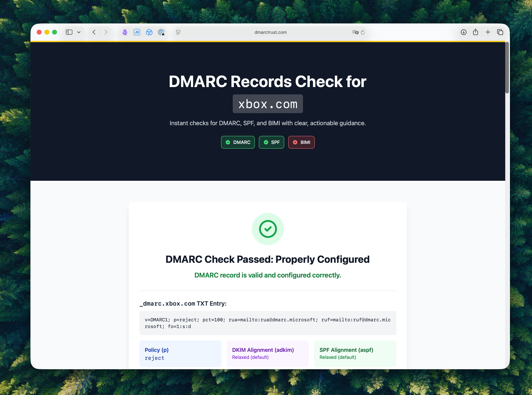Open the purple gem extension icon
Viewport: 532px width, 395px height.
click(125, 32)
